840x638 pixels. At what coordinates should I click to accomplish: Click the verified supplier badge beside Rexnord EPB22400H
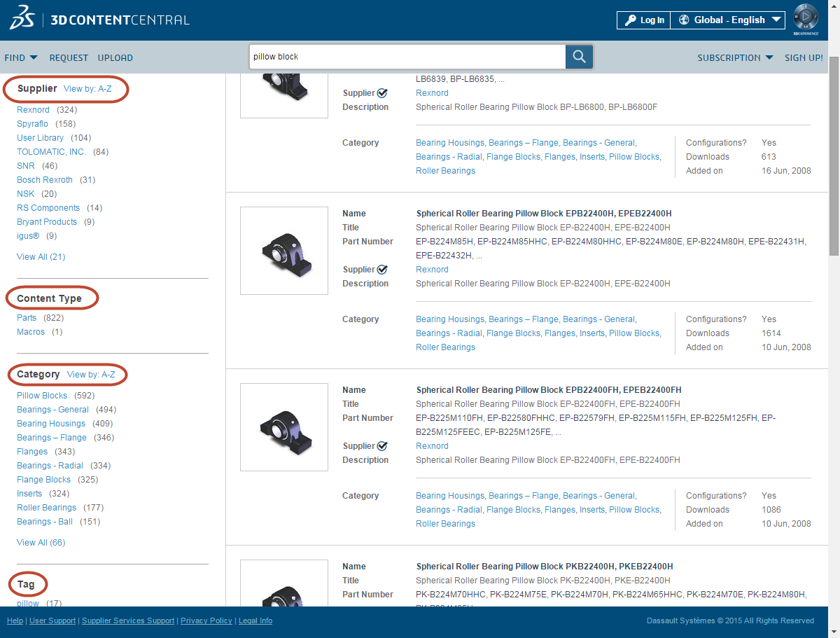pyautogui.click(x=383, y=269)
